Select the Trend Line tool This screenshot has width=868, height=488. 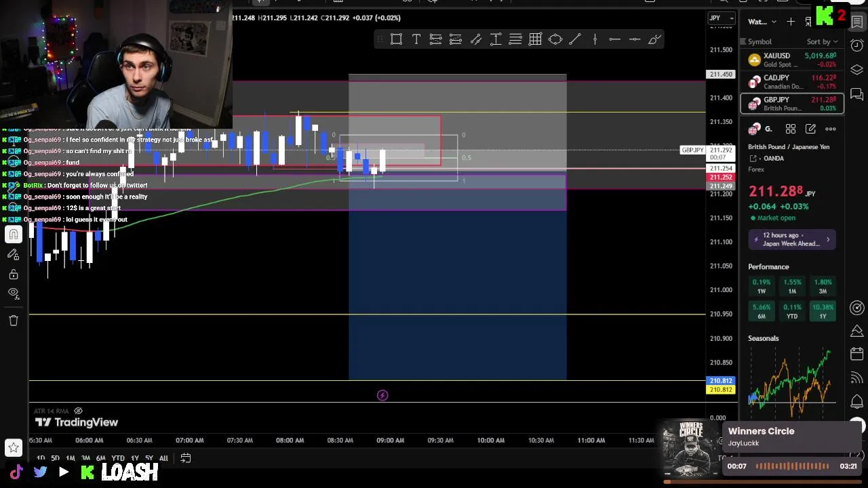pyautogui.click(x=575, y=39)
